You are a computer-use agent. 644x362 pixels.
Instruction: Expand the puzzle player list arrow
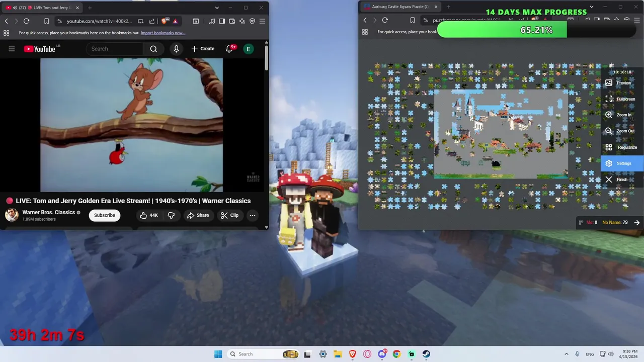coord(637,222)
